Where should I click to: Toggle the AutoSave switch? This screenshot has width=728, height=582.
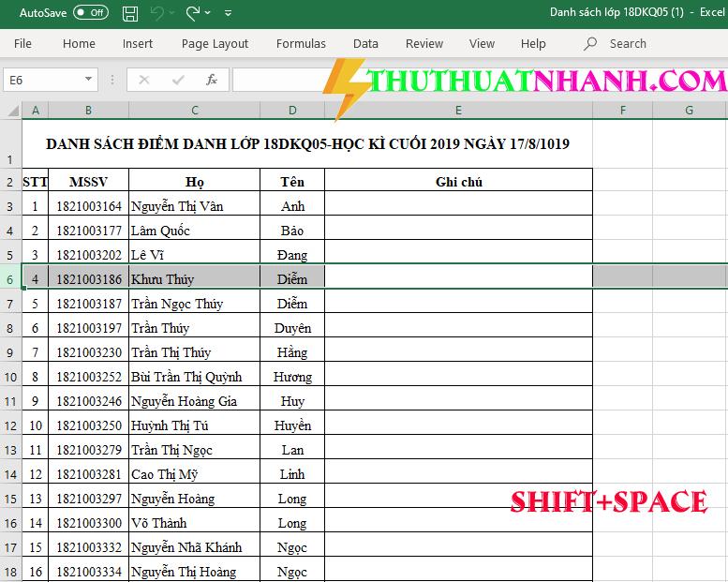[91, 12]
